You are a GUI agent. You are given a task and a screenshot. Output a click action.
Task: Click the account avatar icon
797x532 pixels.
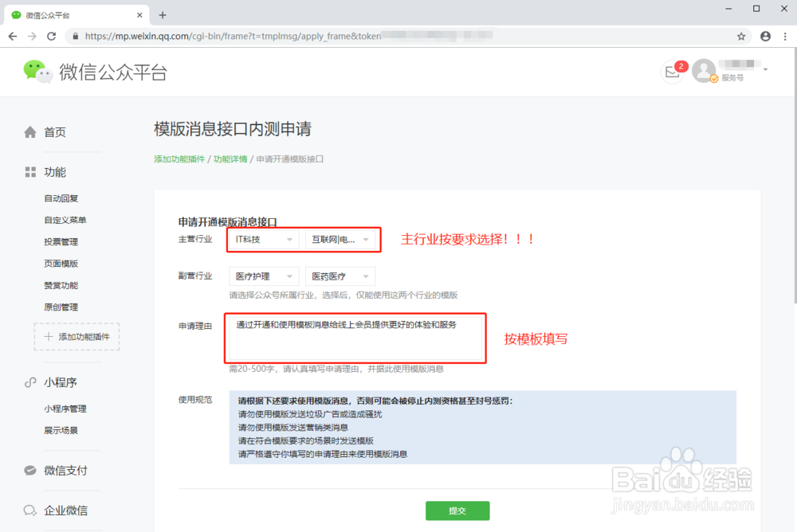(705, 71)
